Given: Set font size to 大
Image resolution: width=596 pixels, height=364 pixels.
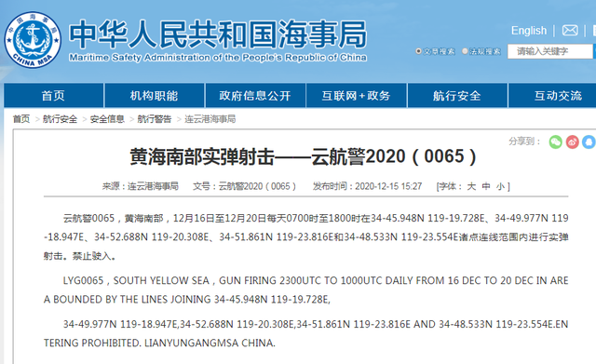Looking at the screenshot, I should pos(471,186).
